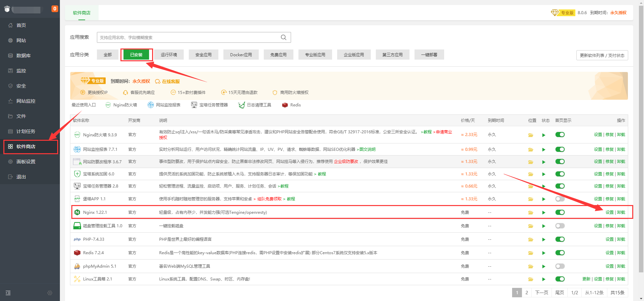
Task: Enable homepage display for phpMyAdmin 5.1
Action: [x=560, y=266]
